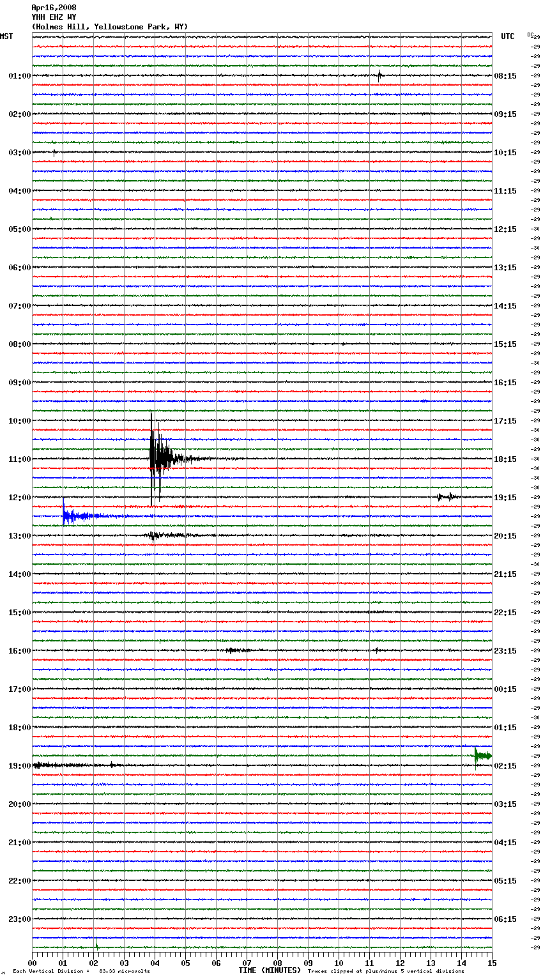The width and height of the screenshot is (543, 980).
Task: Click the 06:15 UTC time label
Action: coord(505,919)
